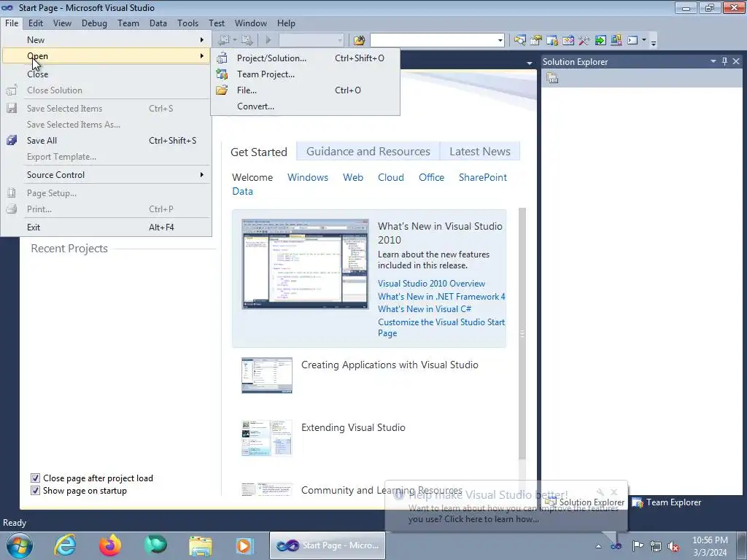
Task: Click the Navigate Backward toolbar icon
Action: coord(223,41)
